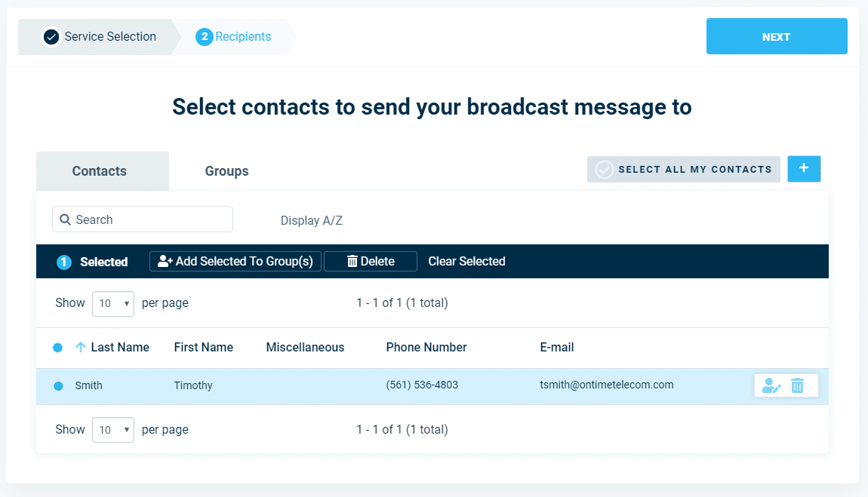Switch to the Groups tab
This screenshot has height=497, width=868.
tap(227, 171)
